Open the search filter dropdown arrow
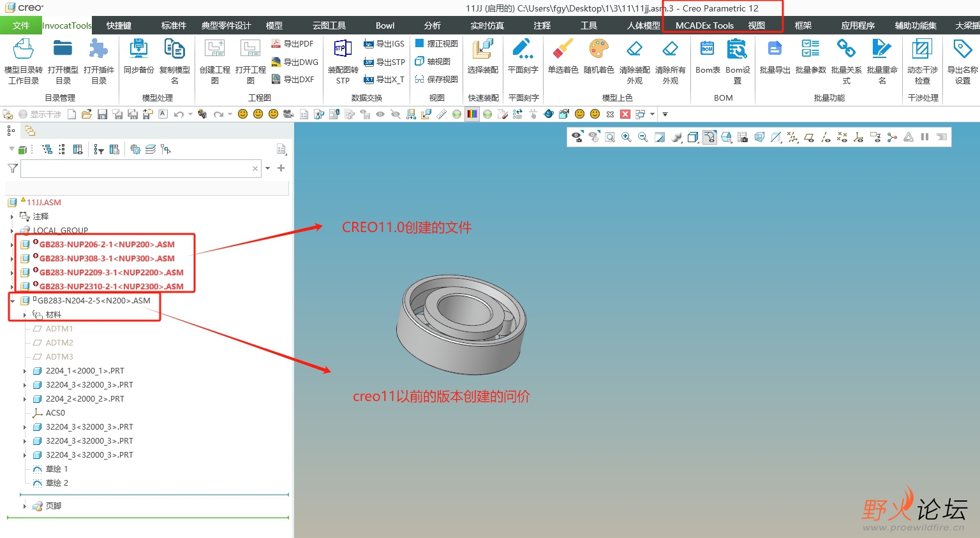The image size is (980, 538). point(267,168)
